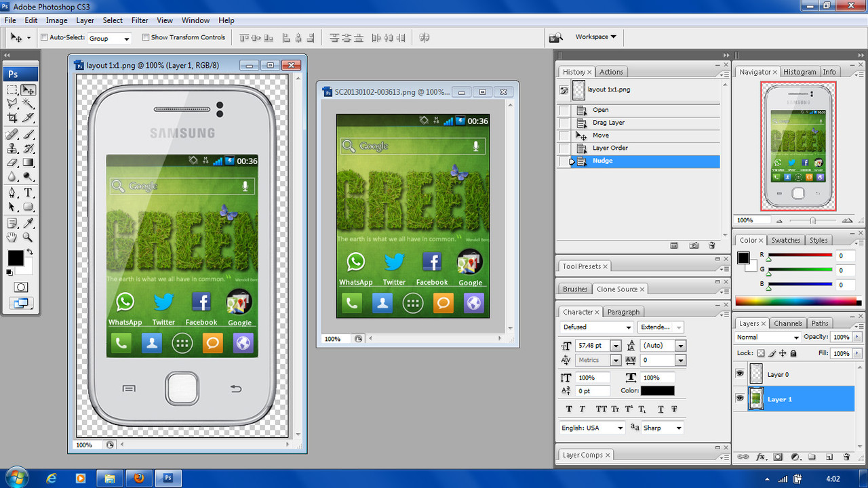Select the Move tool in the toolbox
868x488 pixels.
pos(28,89)
